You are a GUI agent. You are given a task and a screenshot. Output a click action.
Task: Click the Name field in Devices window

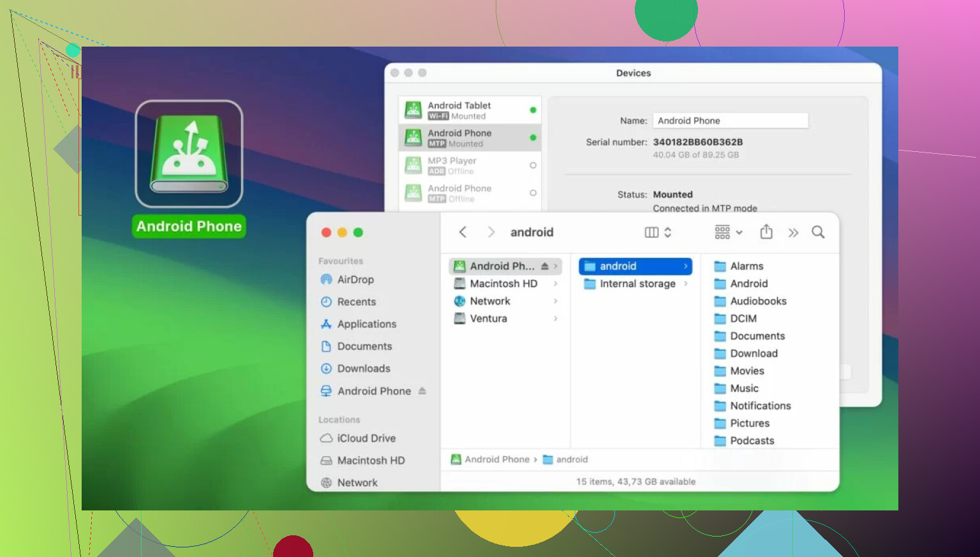731,121
